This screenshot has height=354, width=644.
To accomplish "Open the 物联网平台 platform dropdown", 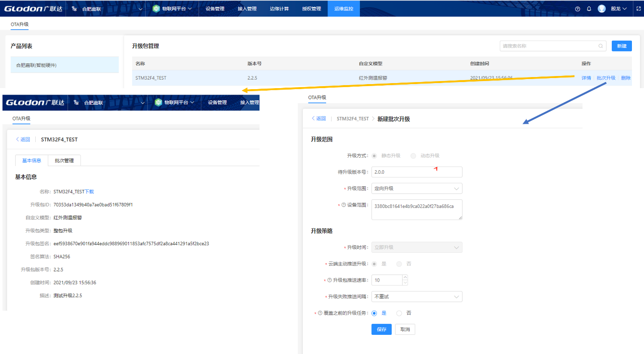I will 173,9.
